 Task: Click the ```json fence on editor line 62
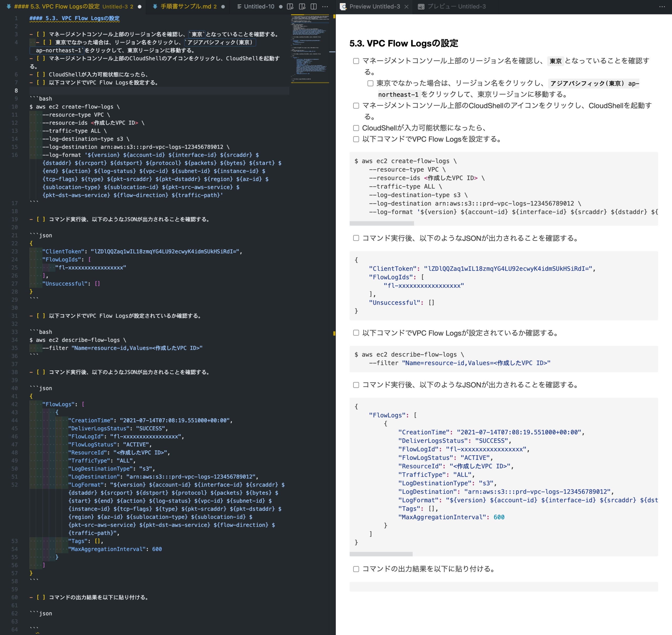click(x=41, y=613)
